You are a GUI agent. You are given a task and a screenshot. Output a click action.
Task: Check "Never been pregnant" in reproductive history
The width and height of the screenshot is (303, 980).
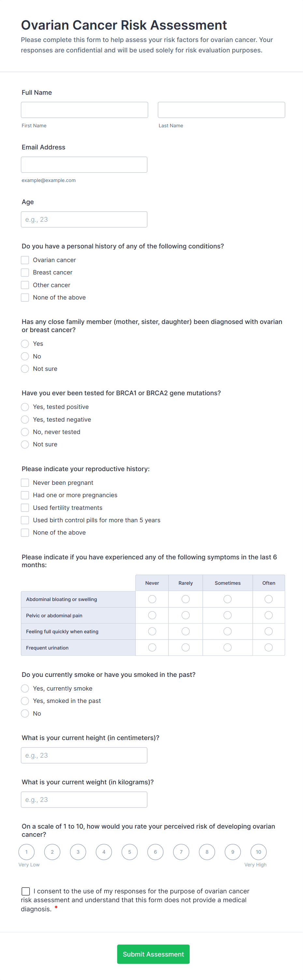(x=25, y=483)
